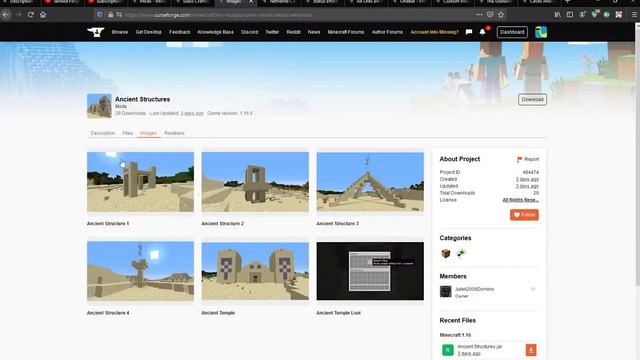
Task: Click the Pocket save icon in address bar
Action: [x=490, y=15]
